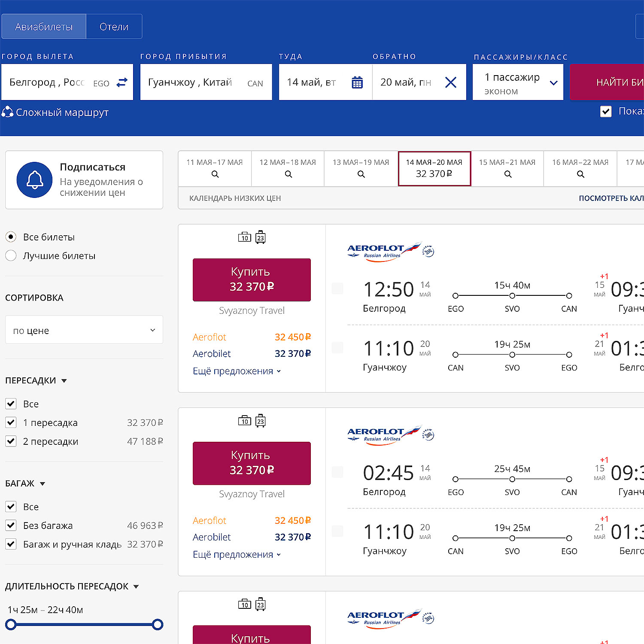This screenshot has width=644, height=644.
Task: Open ПОСМОТРЕТЬ КАЛЕНДАРЬ link
Action: click(x=611, y=198)
